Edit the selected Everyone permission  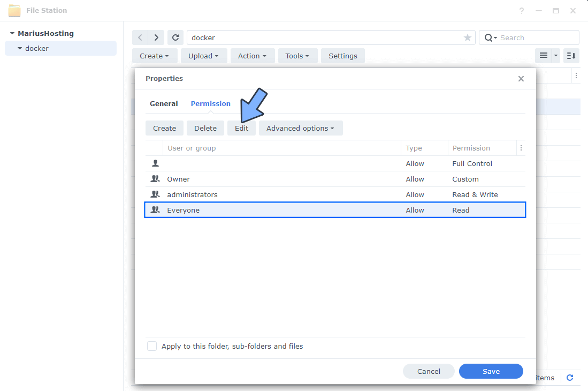[x=241, y=128]
